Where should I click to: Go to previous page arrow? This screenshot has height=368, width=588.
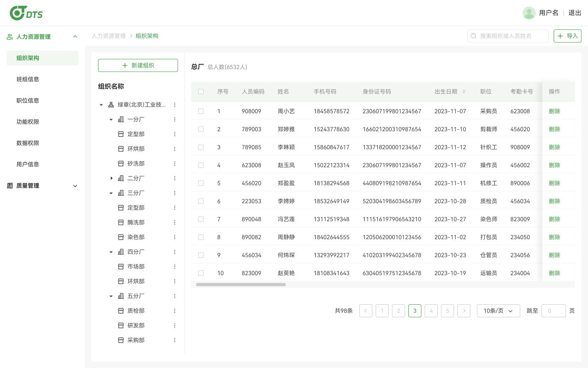pos(366,311)
